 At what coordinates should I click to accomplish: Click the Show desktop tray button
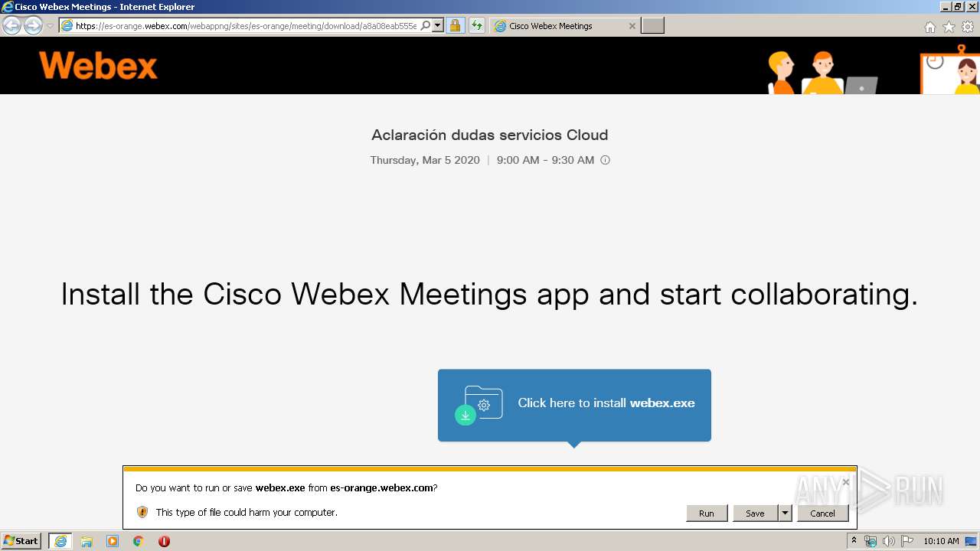(972, 541)
